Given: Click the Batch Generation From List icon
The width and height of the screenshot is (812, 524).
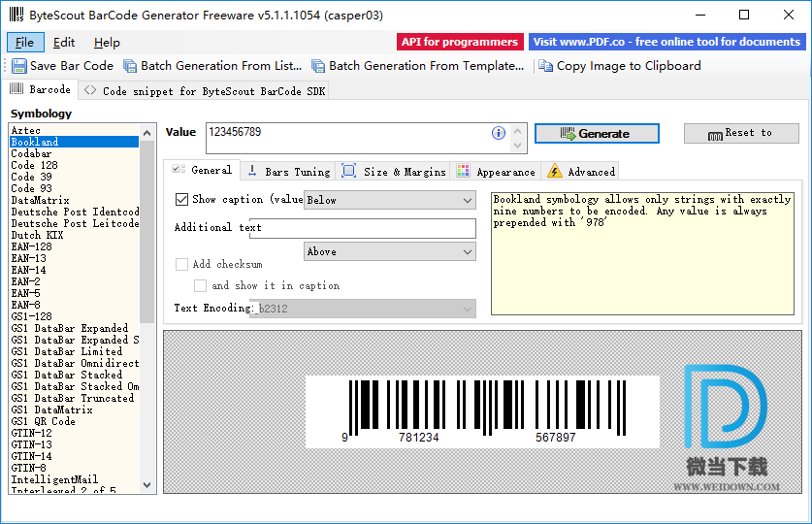Looking at the screenshot, I should coord(130,66).
